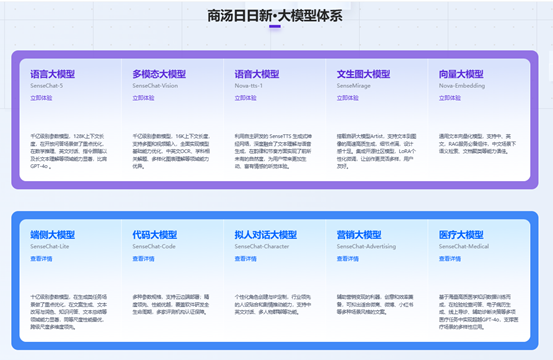This screenshot has width=553, height=360.
Task: View 查看详情 for 营销大模型
Action: (347, 259)
